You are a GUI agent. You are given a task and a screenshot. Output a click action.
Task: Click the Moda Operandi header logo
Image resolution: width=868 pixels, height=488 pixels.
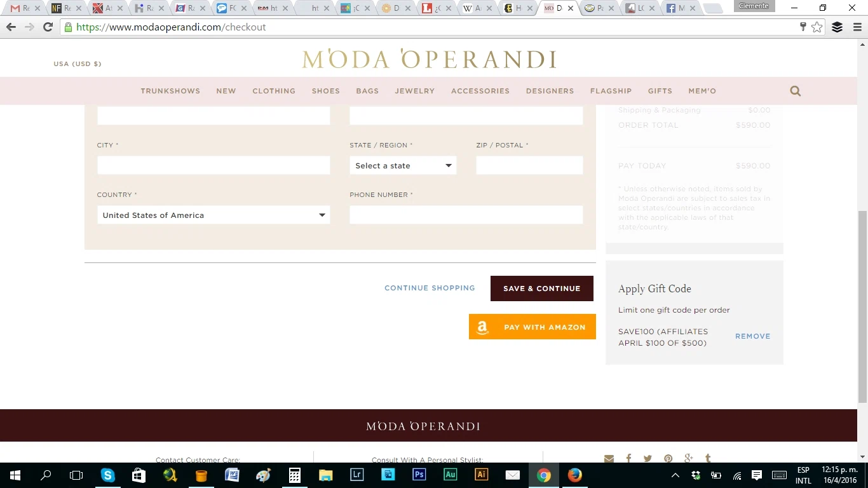click(430, 59)
